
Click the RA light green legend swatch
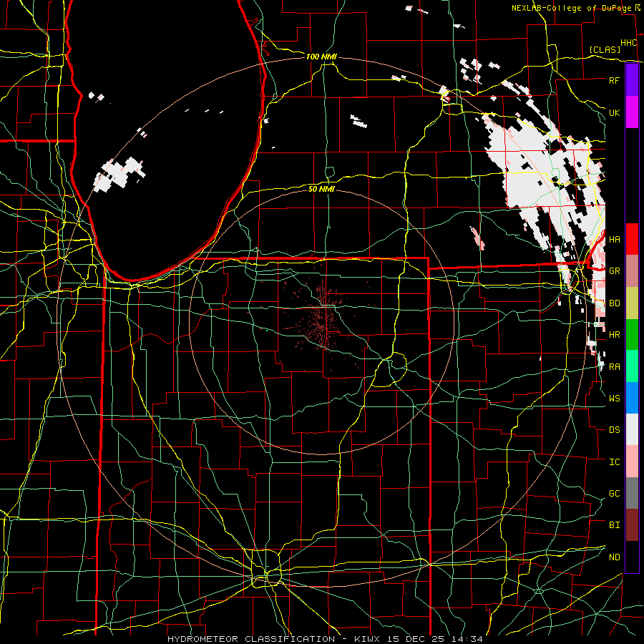click(632, 366)
